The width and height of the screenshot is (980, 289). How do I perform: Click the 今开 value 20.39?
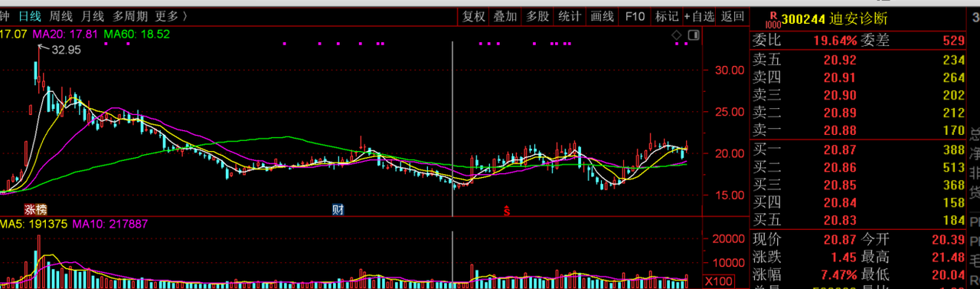949,240
